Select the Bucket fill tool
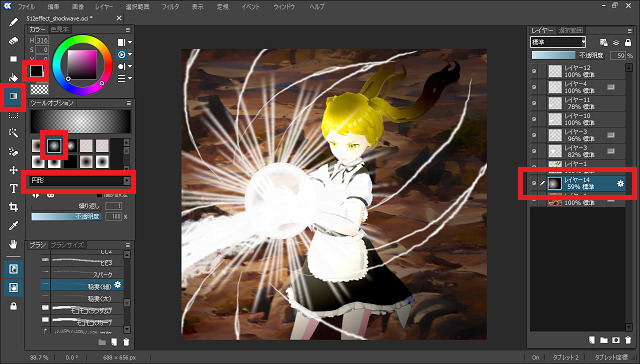The width and height of the screenshot is (640, 364). pos(13,78)
